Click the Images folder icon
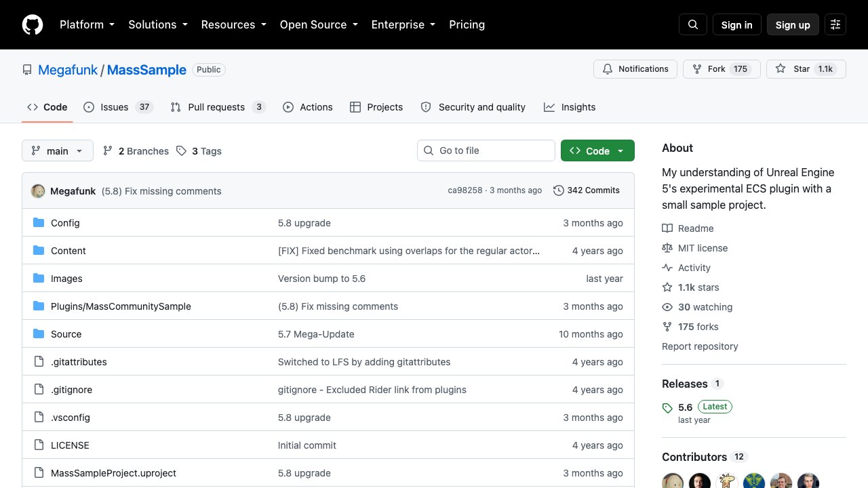Viewport: 868px width, 488px height. click(x=39, y=279)
